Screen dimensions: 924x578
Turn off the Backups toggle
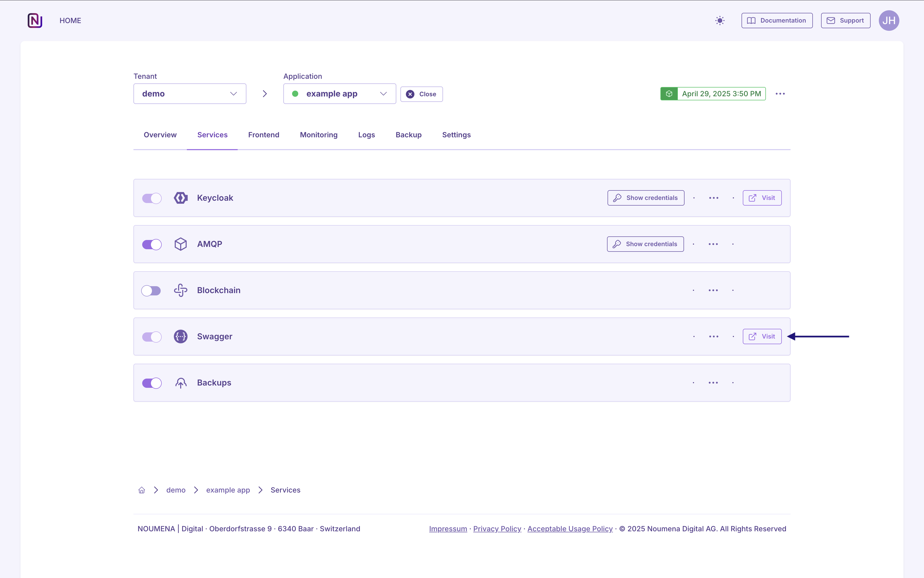pyautogui.click(x=152, y=383)
